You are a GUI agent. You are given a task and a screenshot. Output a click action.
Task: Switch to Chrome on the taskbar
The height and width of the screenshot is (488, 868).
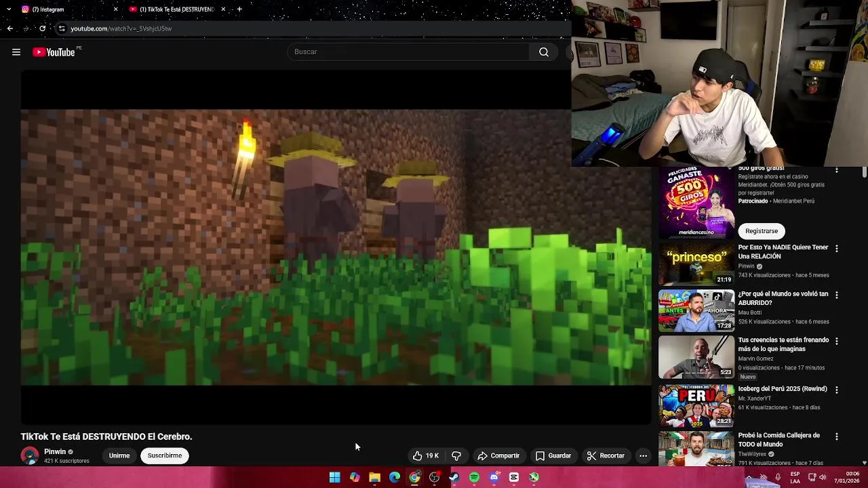[x=414, y=478]
